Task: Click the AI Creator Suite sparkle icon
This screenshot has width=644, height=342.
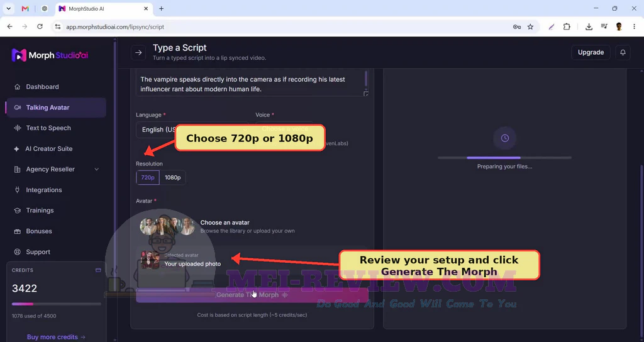Action: click(16, 148)
